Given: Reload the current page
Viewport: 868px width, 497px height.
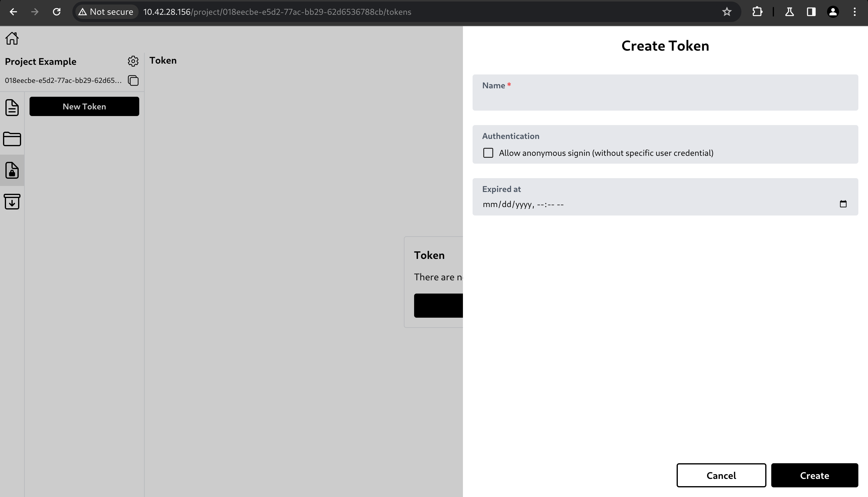Looking at the screenshot, I should (x=57, y=12).
